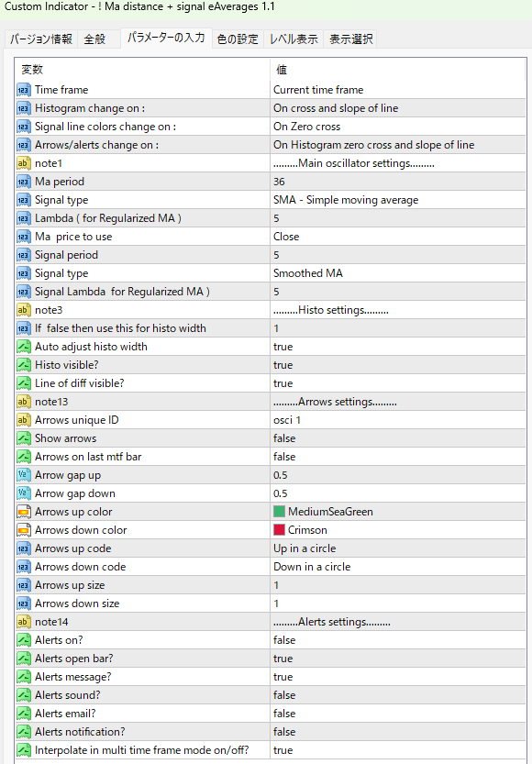Open the Ma price to use Close dropdown

point(398,237)
